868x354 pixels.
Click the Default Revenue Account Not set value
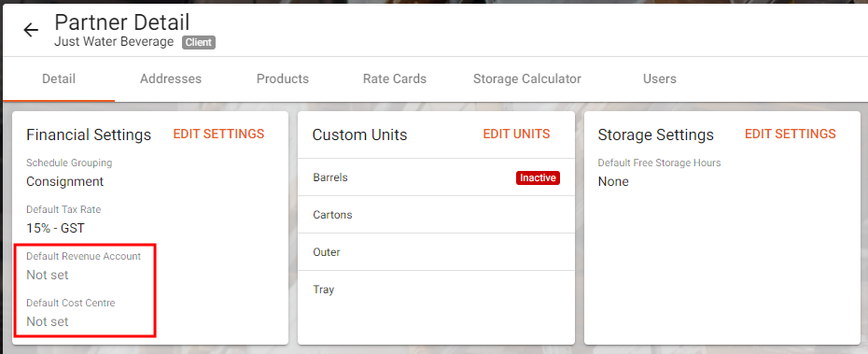coord(48,275)
